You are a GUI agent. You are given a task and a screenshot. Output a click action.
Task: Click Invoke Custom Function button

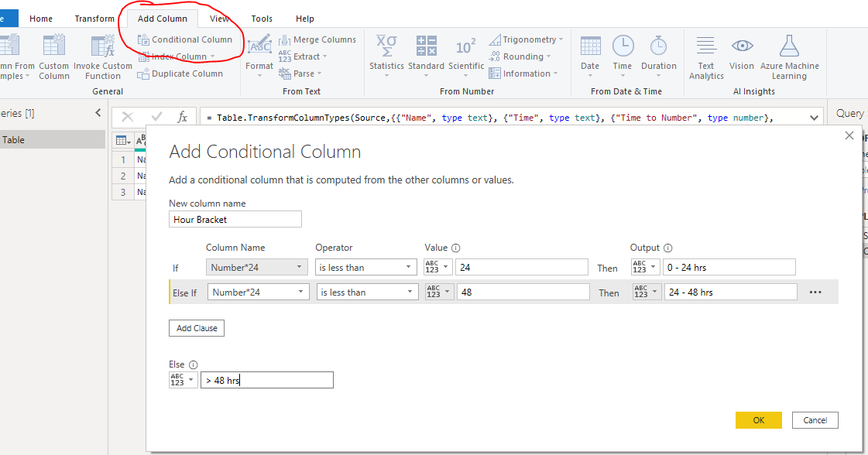pos(103,56)
